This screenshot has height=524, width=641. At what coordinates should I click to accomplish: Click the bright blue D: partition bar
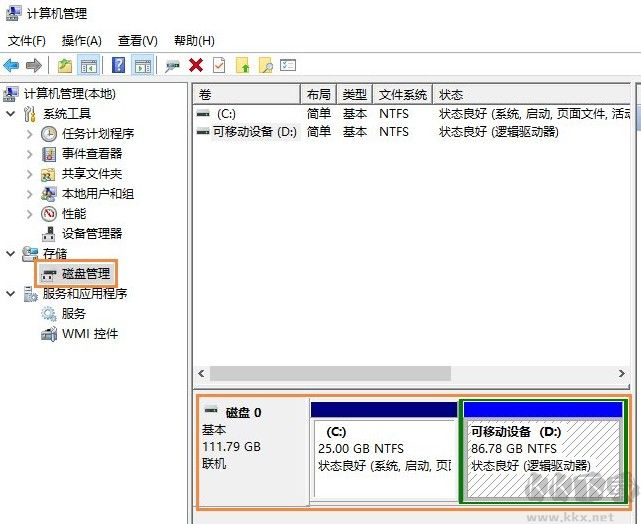[543, 410]
